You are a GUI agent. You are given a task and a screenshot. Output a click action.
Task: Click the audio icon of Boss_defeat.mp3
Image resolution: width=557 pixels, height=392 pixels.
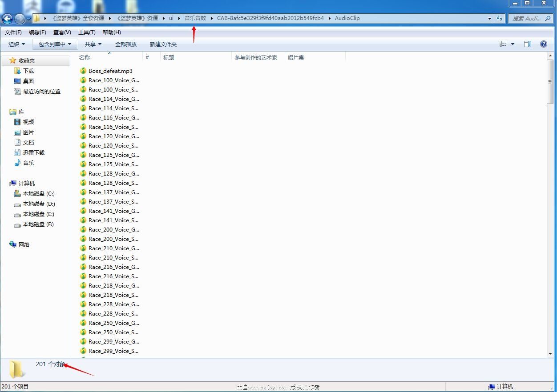coord(83,71)
